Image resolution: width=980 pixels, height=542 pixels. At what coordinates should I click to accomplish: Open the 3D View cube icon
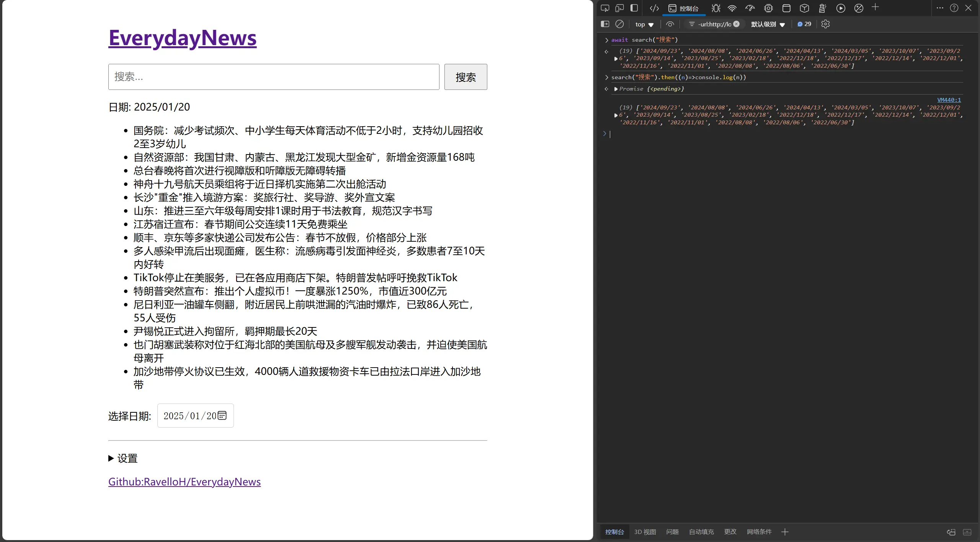point(804,8)
